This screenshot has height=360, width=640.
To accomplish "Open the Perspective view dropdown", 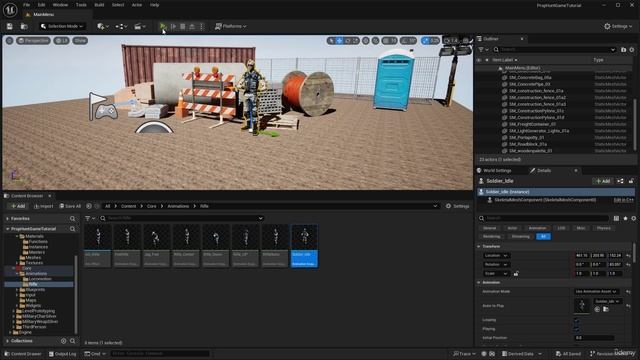I will click(33, 40).
